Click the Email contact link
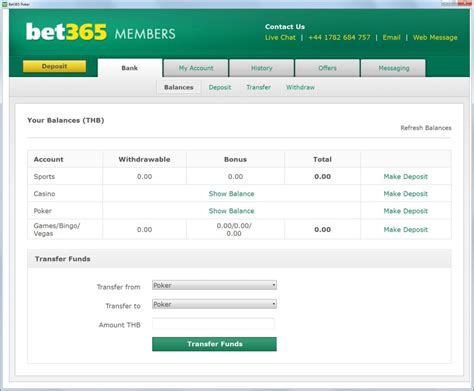 point(391,37)
